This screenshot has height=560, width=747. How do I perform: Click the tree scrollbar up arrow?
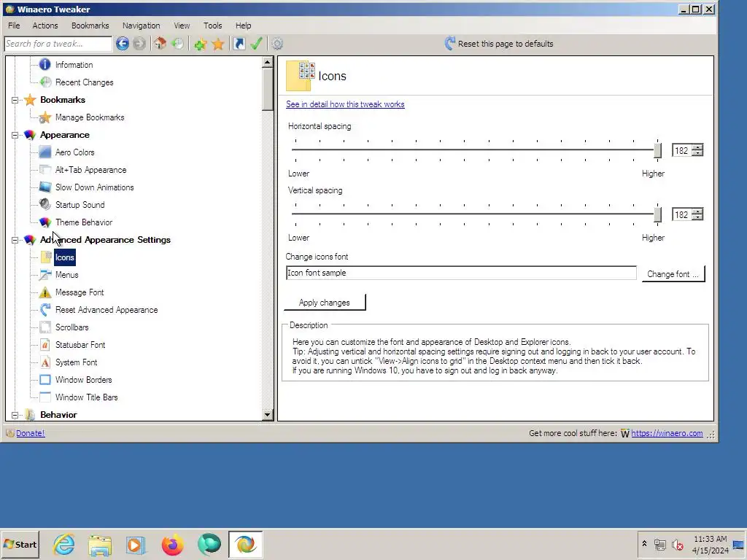pyautogui.click(x=267, y=62)
